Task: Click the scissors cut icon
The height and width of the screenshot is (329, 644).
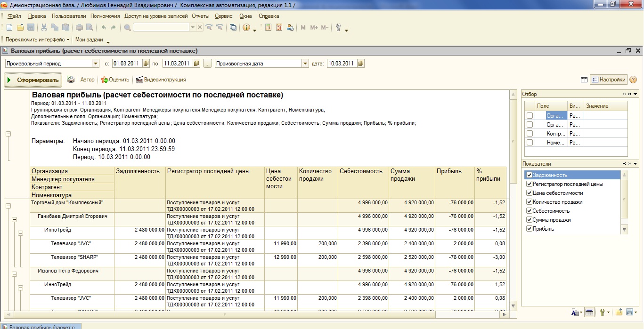Action: click(44, 28)
